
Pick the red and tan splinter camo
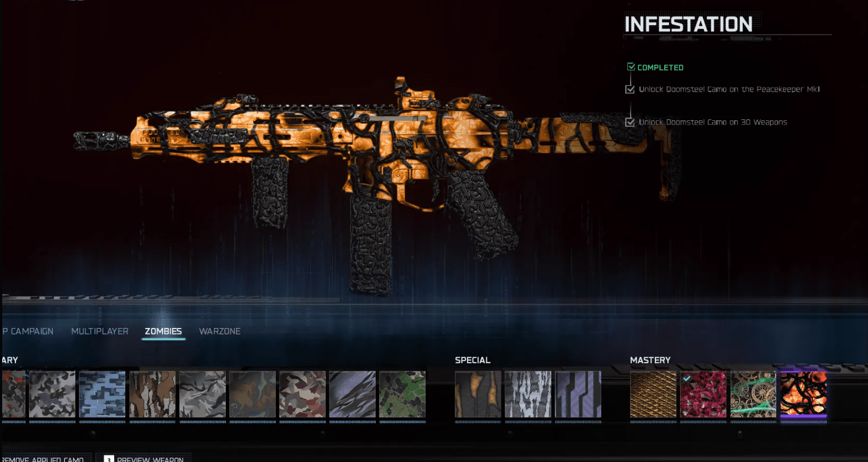click(x=302, y=394)
